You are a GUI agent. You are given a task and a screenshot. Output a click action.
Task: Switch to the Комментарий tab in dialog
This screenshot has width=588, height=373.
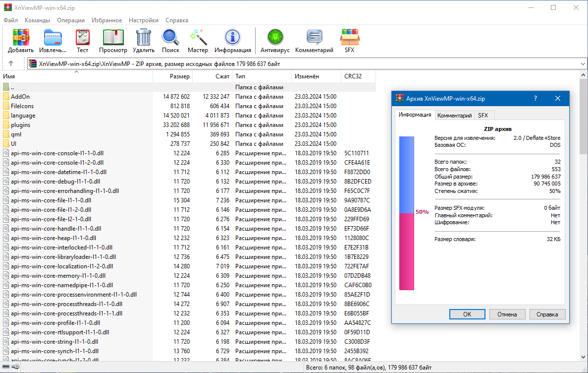pyautogui.click(x=455, y=115)
